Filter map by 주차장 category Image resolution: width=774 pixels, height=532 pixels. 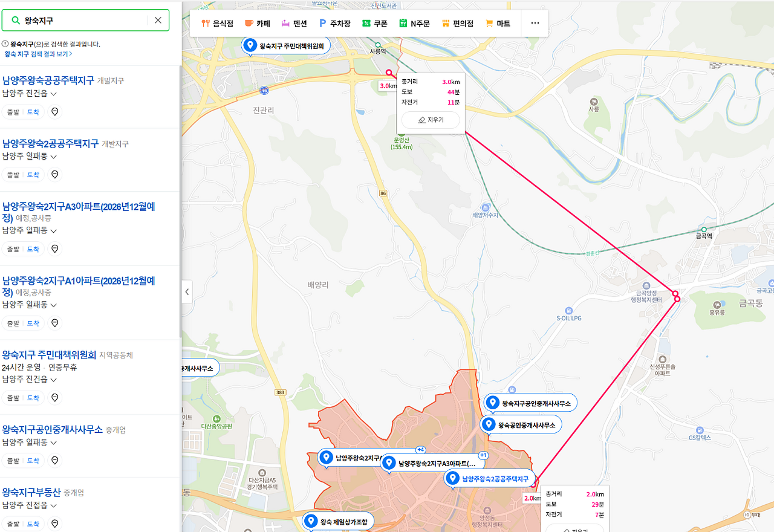pos(334,24)
